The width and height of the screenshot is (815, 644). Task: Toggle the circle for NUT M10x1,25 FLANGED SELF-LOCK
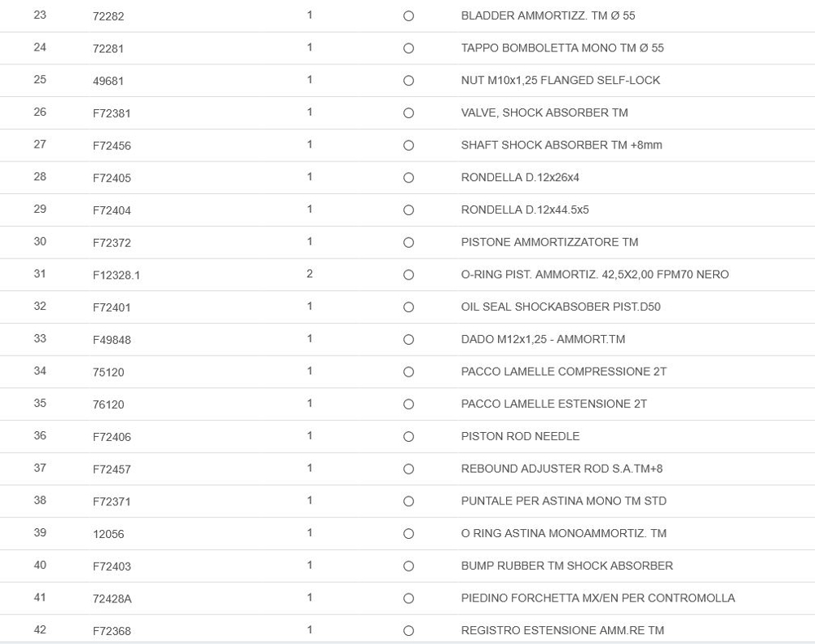pos(408,81)
